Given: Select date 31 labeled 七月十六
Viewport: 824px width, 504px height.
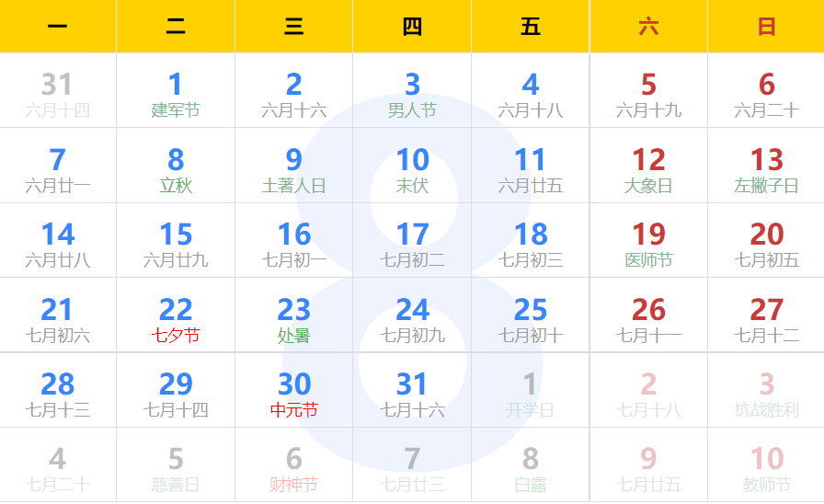Looking at the screenshot, I should click(412, 390).
